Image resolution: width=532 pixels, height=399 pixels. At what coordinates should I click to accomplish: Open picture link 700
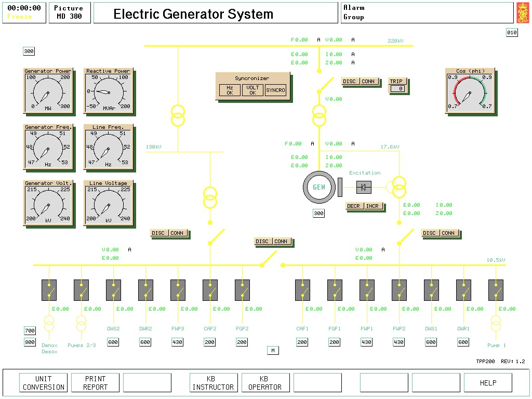30,330
